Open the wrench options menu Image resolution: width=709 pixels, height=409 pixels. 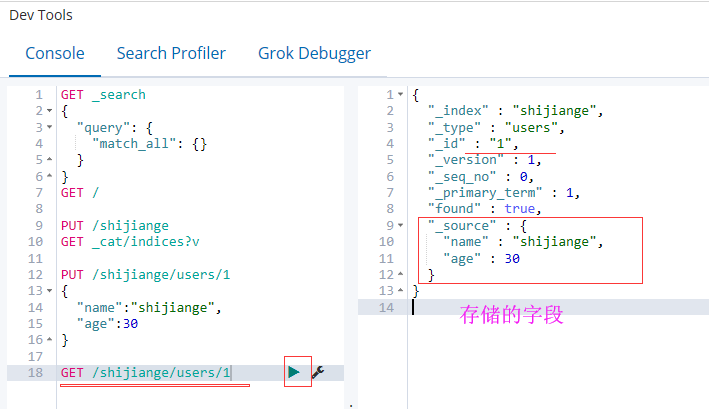click(x=318, y=372)
